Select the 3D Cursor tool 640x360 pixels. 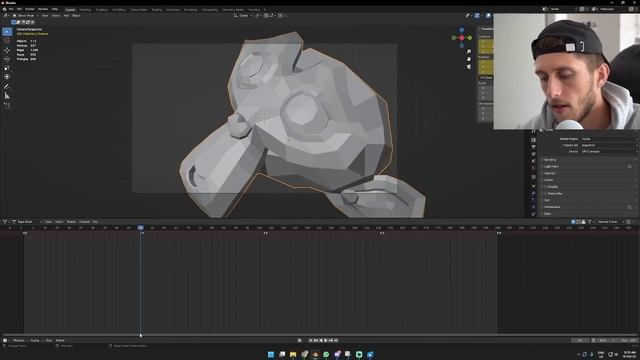point(7,41)
